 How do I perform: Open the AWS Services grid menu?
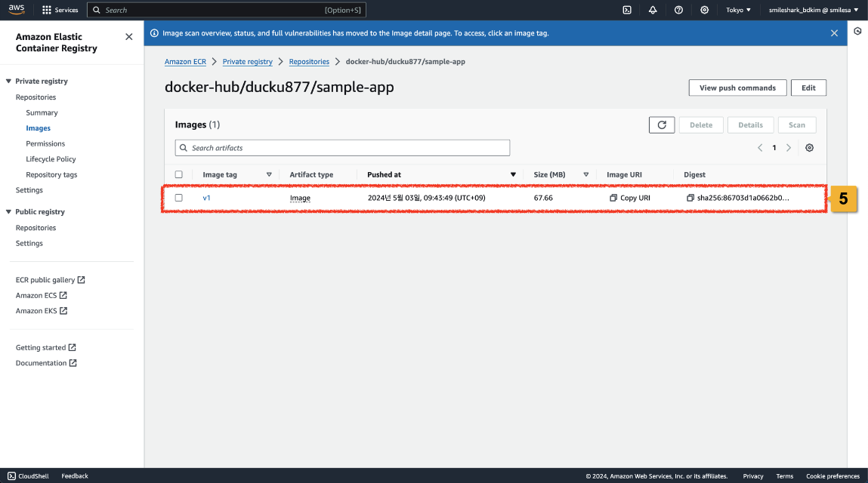pos(47,10)
